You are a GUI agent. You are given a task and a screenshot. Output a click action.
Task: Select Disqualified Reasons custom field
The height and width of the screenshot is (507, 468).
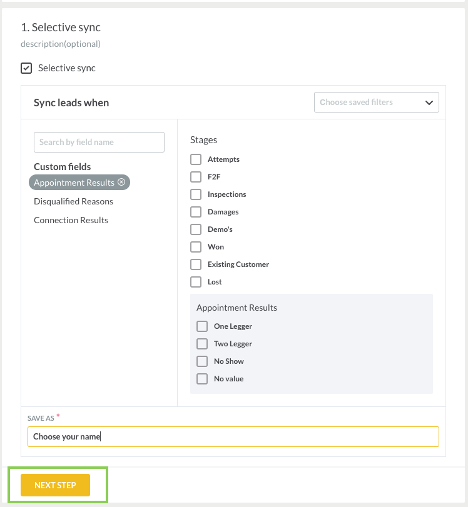point(73,201)
